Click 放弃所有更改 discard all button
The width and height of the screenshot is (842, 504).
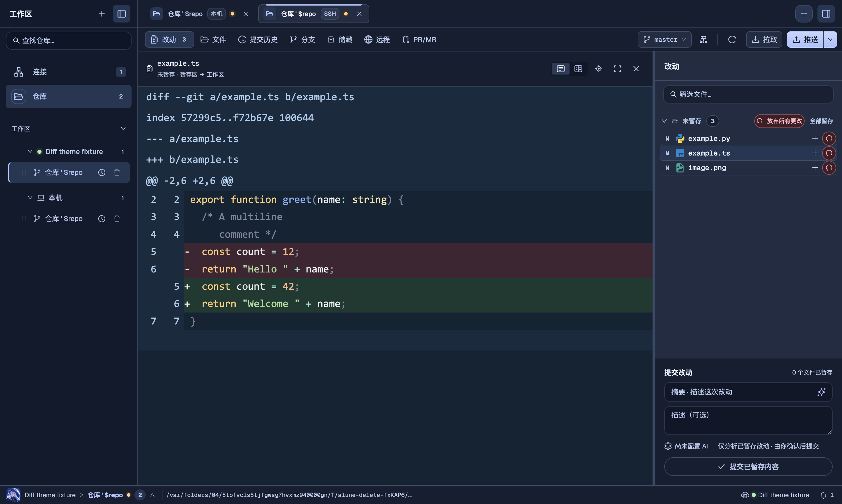pyautogui.click(x=779, y=121)
